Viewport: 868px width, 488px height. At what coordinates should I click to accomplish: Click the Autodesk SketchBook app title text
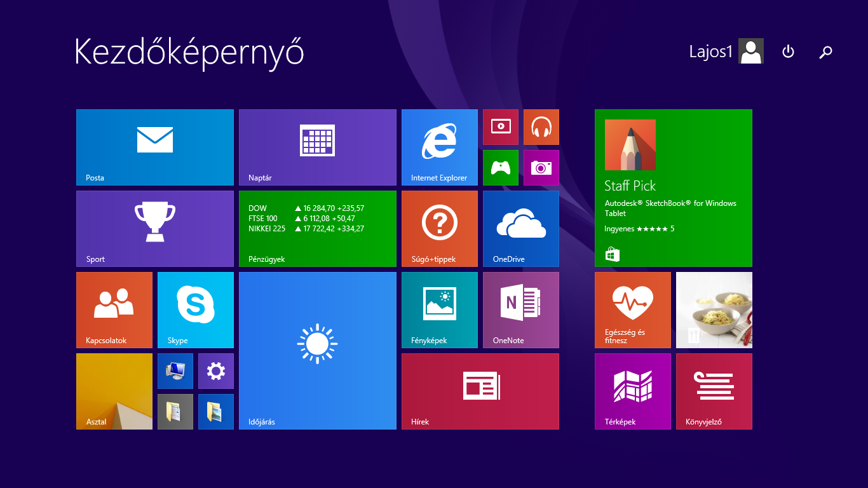[x=670, y=208]
